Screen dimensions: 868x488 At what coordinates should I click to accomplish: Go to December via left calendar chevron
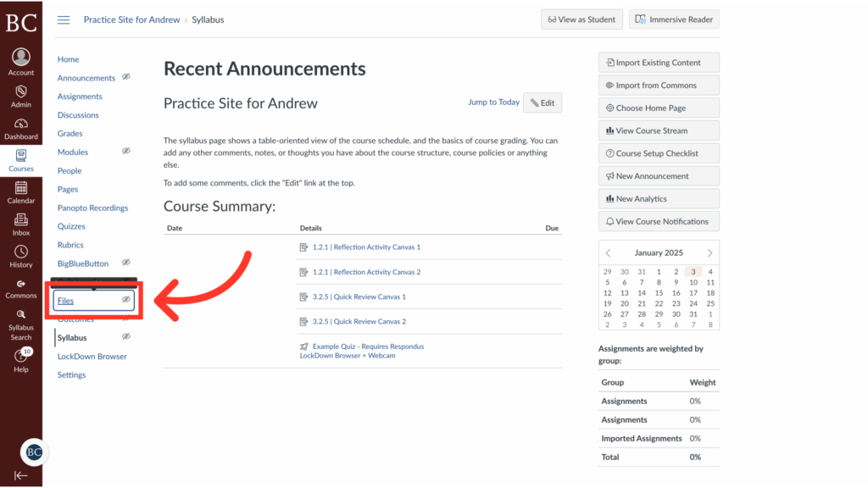pos(609,252)
